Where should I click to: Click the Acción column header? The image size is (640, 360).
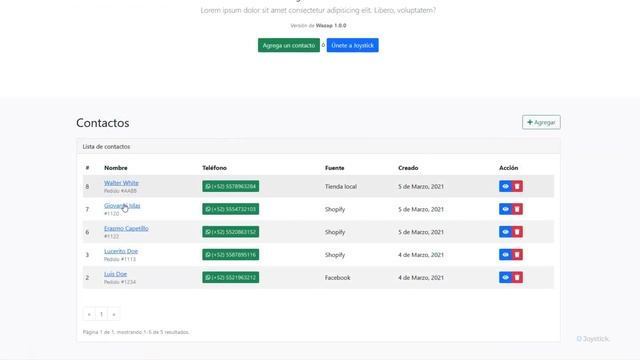click(x=509, y=168)
